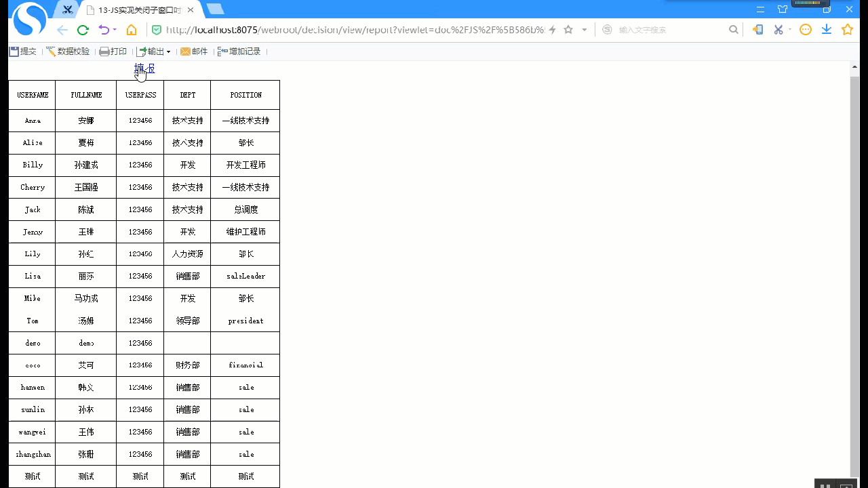This screenshot has height=488, width=868.
Task: Click financial position cell
Action: [245, 365]
